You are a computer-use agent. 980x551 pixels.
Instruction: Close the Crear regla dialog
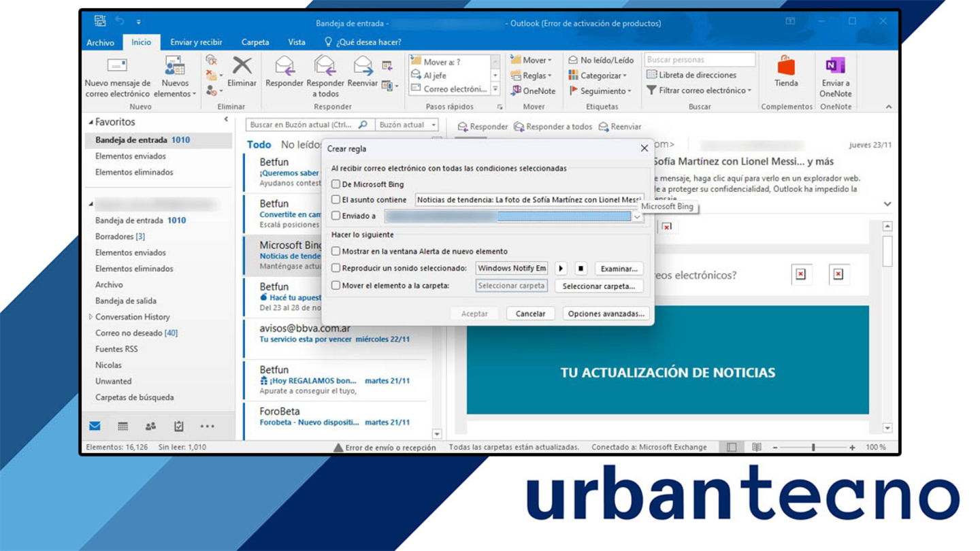click(x=644, y=148)
